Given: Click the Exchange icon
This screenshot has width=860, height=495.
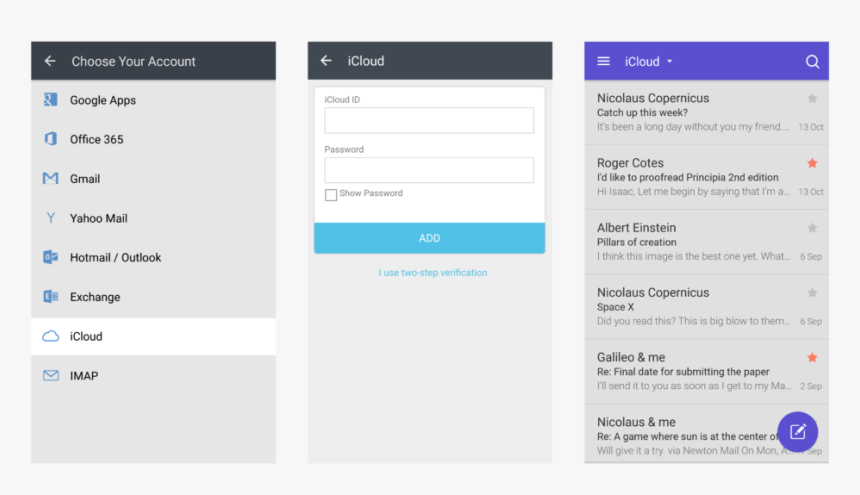Looking at the screenshot, I should click(50, 297).
